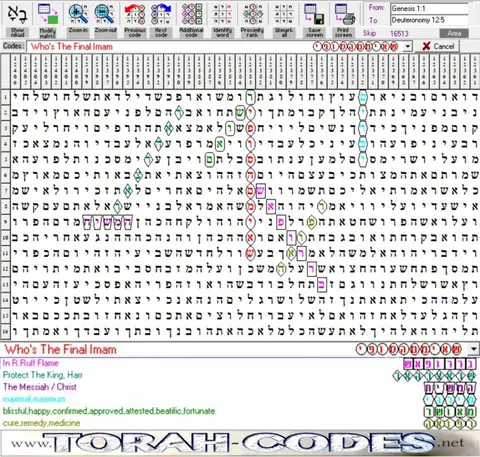Open the Additional code tool

click(191, 20)
